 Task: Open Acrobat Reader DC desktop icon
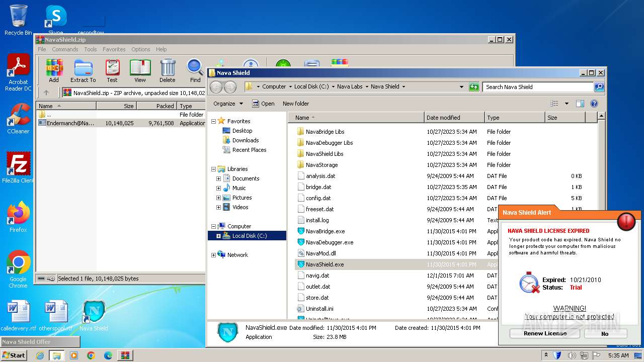(18, 73)
